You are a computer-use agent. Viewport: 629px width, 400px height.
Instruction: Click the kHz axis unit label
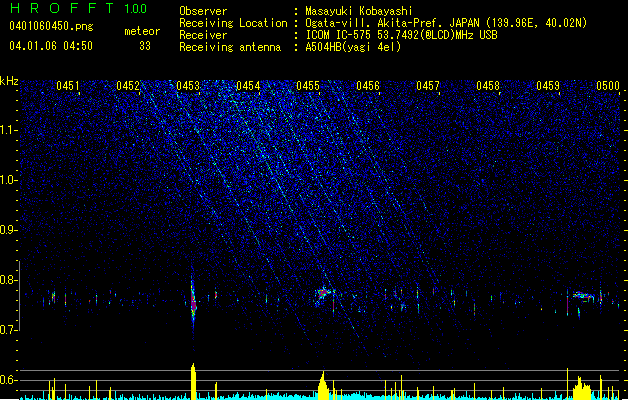click(x=9, y=81)
